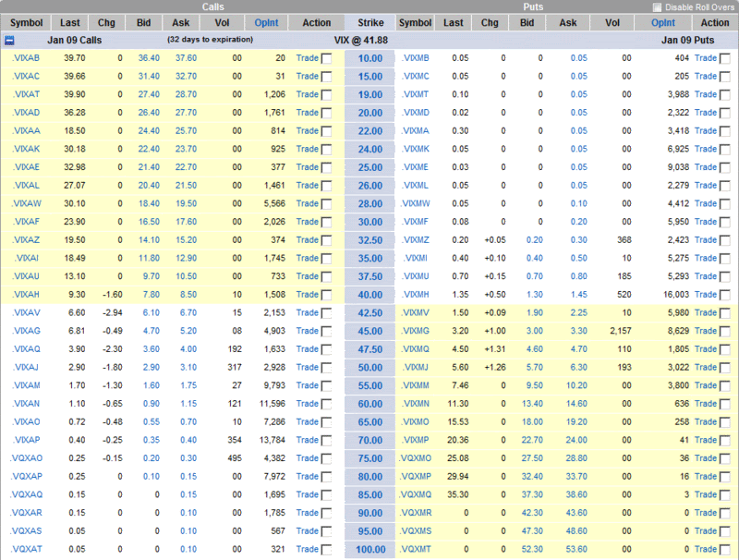Click ask 1.45 for .VIXMH put
Viewport: 739px width, 560px height.
pos(579,295)
